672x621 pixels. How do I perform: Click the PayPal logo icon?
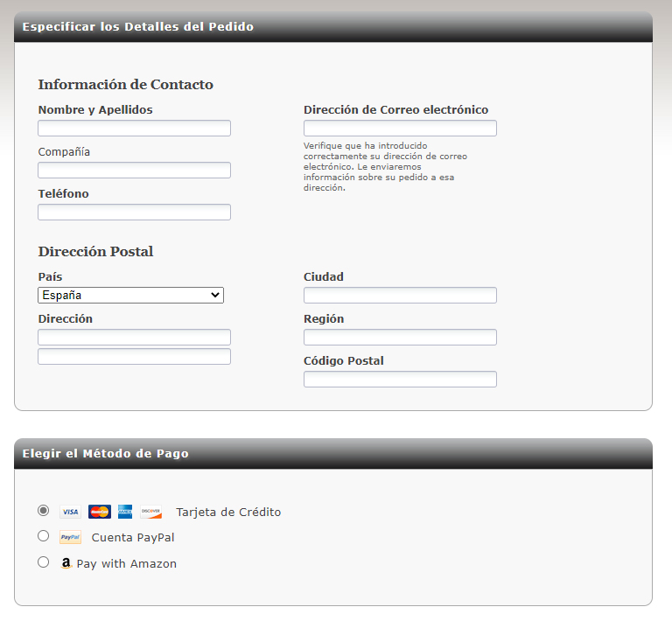[x=70, y=537]
